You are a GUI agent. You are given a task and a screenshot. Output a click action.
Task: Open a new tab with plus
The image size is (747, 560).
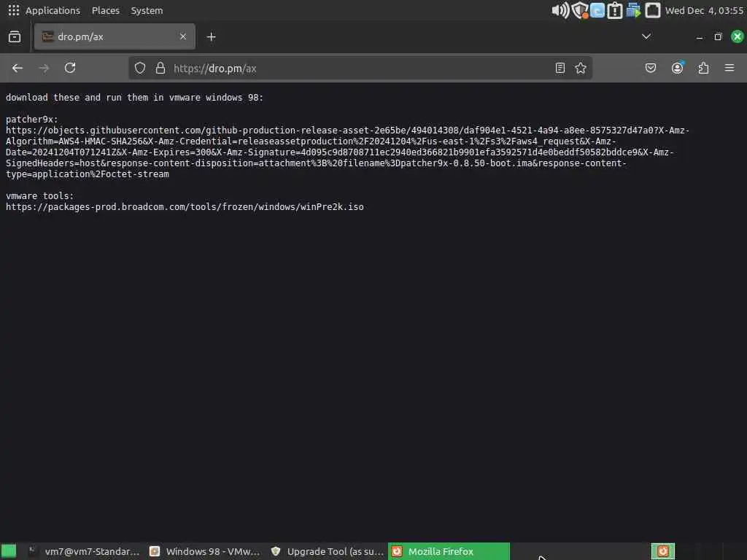[x=211, y=36]
